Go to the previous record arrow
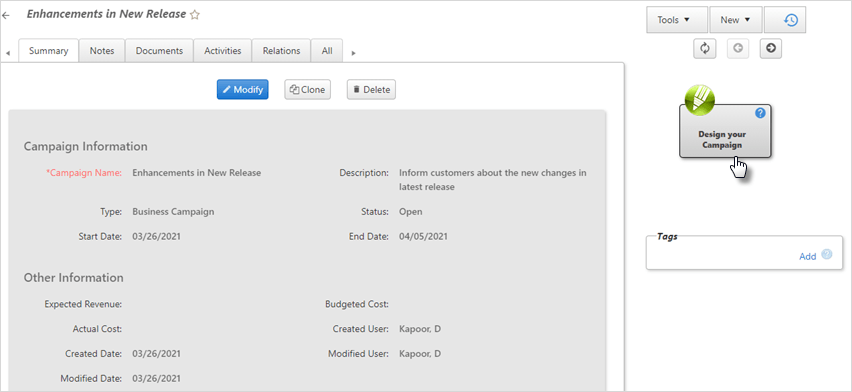 tap(738, 48)
